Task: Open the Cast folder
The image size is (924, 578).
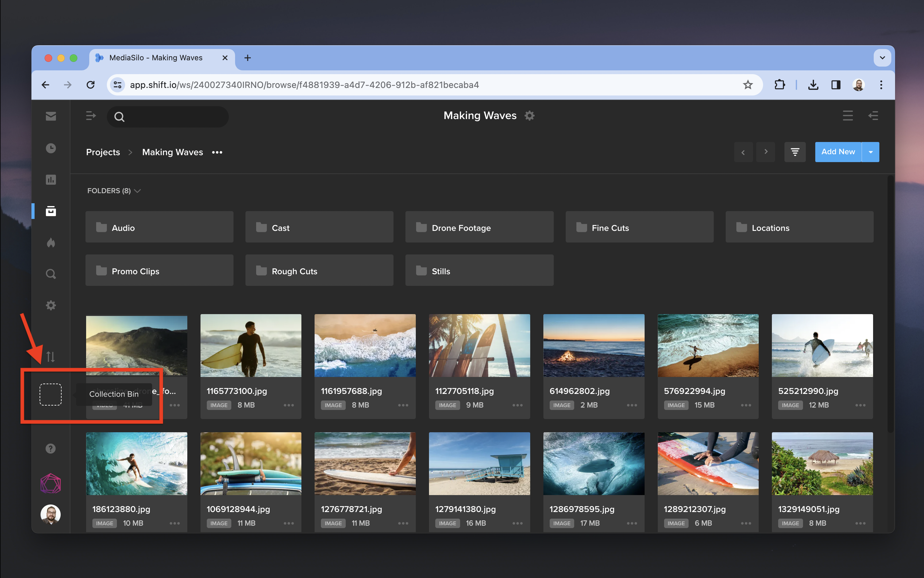Action: 319,227
